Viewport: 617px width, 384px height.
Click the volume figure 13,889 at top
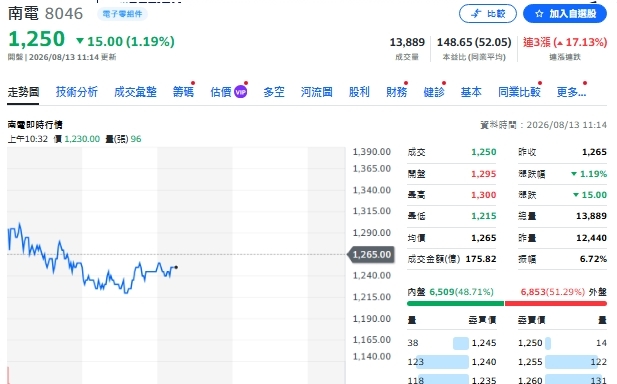(x=407, y=42)
